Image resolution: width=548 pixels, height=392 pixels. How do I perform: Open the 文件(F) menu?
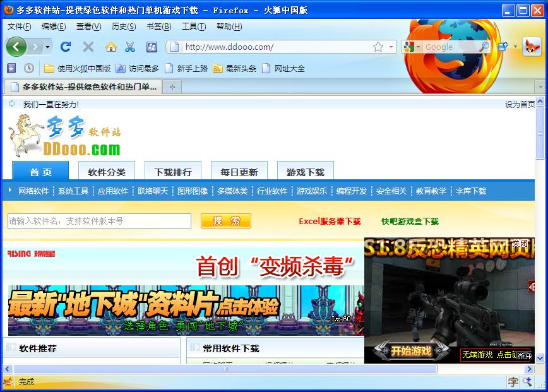(x=19, y=27)
